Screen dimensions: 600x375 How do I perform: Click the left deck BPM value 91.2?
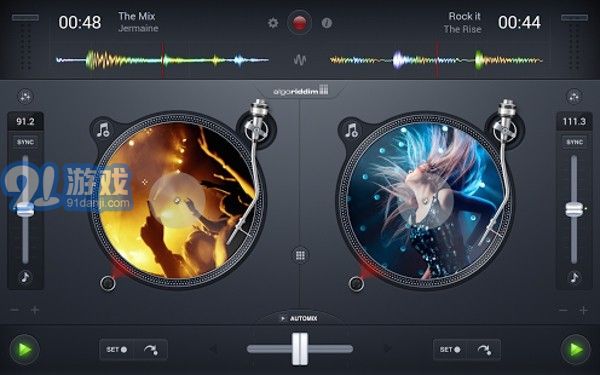pos(25,122)
